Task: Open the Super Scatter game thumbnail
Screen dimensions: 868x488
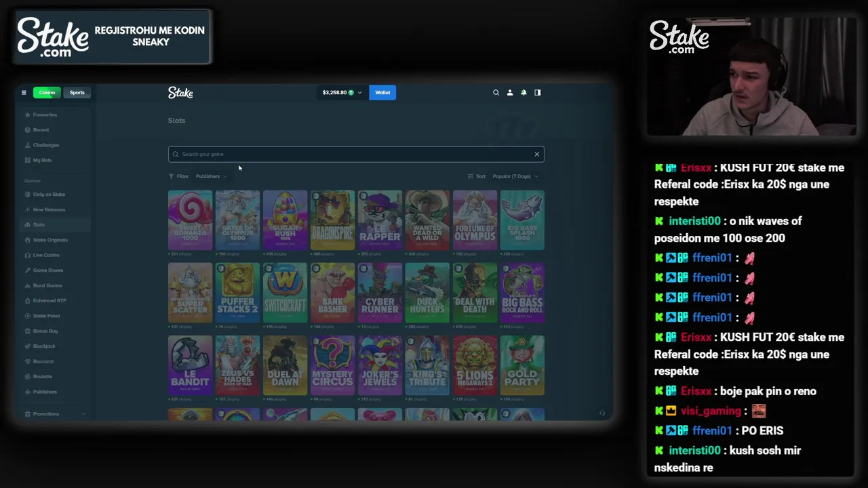Action: [190, 293]
